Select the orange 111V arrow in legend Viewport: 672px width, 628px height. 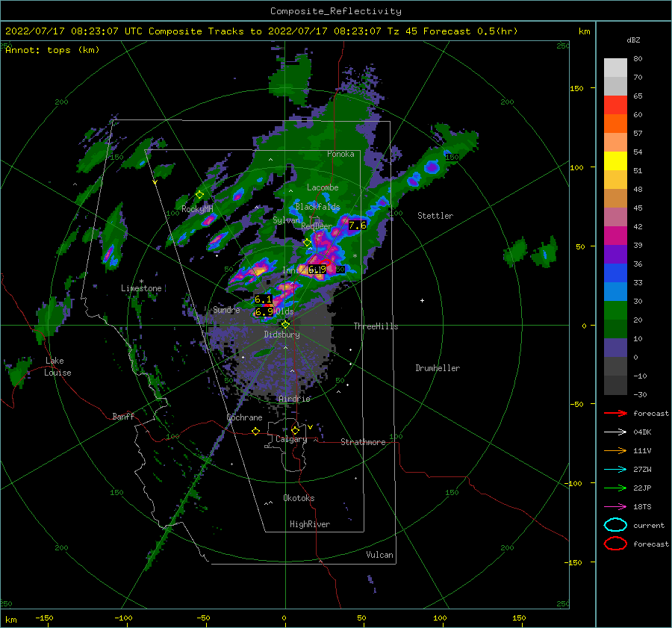[615, 450]
